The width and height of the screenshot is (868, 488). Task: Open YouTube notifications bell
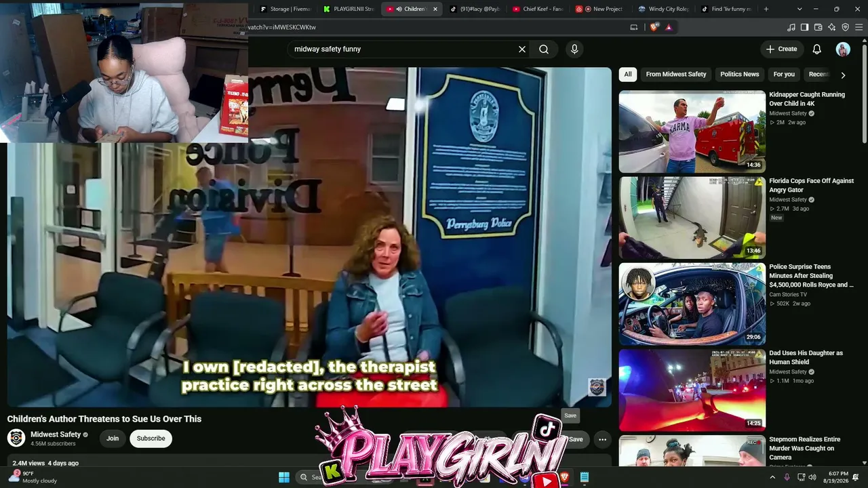point(817,49)
